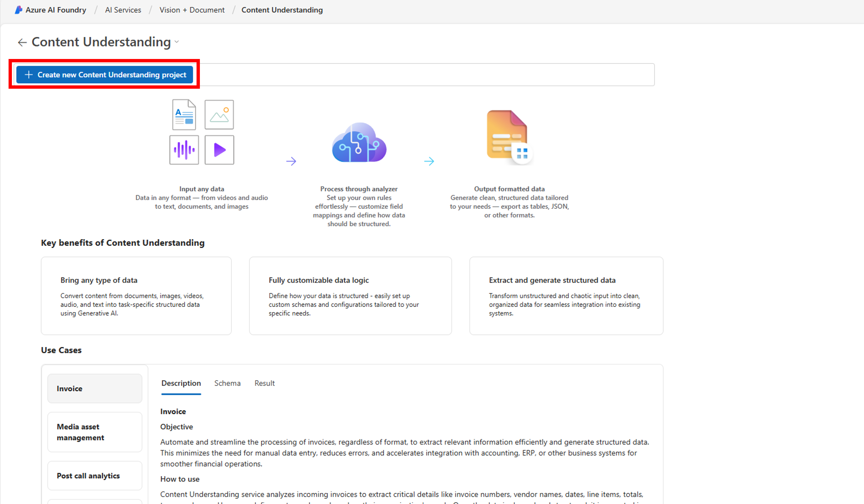Navigate to AI Services via breadcrumb
The image size is (864, 504).
(x=123, y=10)
